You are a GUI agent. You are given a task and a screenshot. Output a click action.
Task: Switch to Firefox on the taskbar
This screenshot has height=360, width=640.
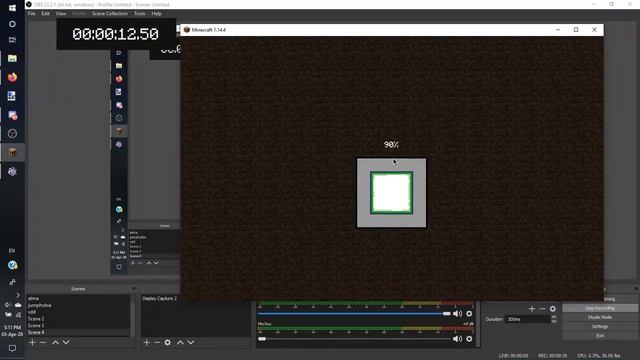click(12, 77)
